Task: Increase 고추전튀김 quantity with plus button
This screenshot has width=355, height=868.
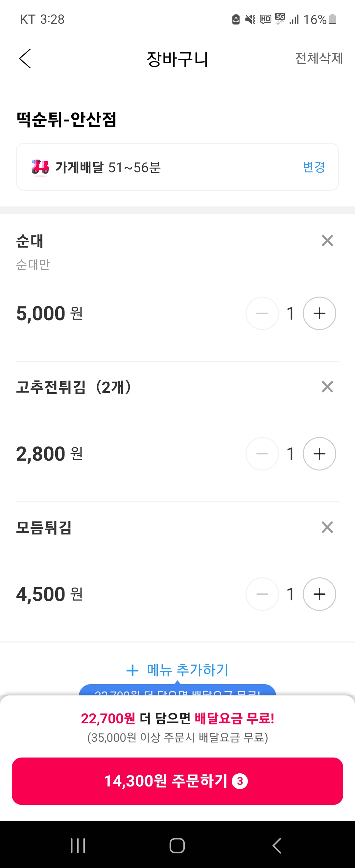Action: click(x=319, y=453)
